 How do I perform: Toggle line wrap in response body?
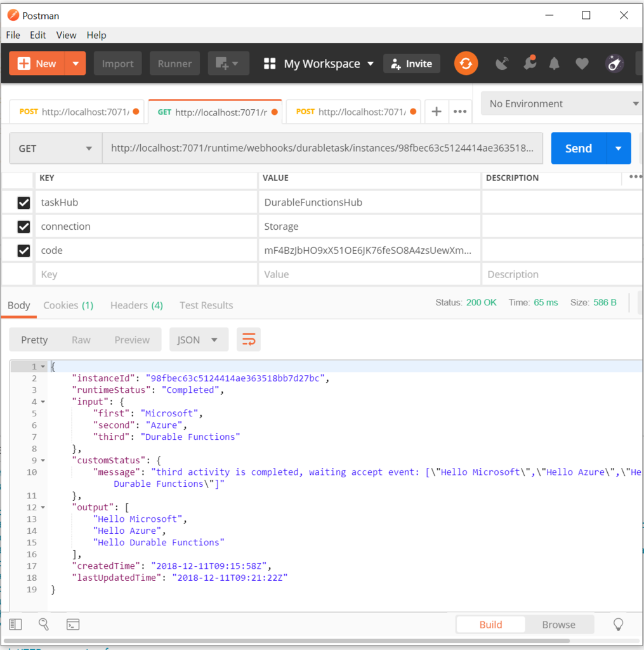tap(249, 340)
